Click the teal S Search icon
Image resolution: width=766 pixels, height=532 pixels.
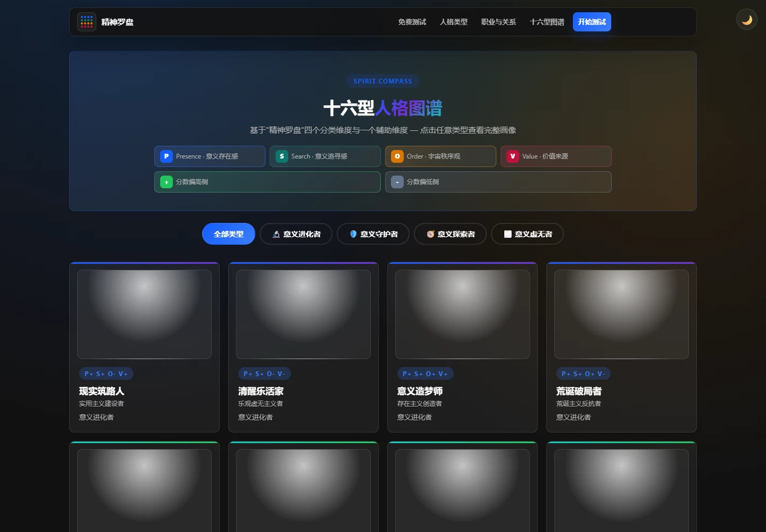pyautogui.click(x=282, y=156)
